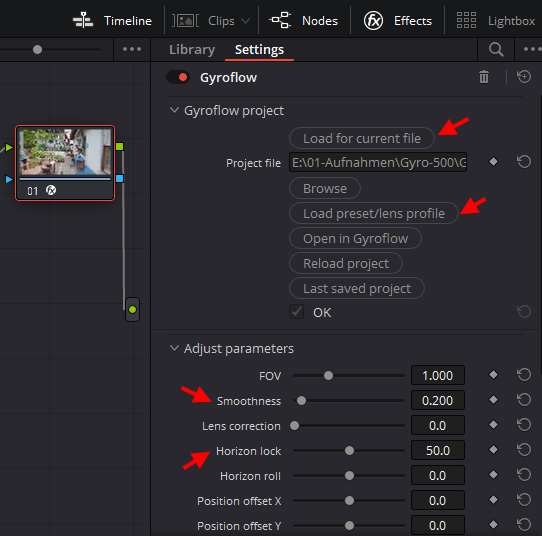Click the Horizon lock value 50.0

[x=438, y=450]
